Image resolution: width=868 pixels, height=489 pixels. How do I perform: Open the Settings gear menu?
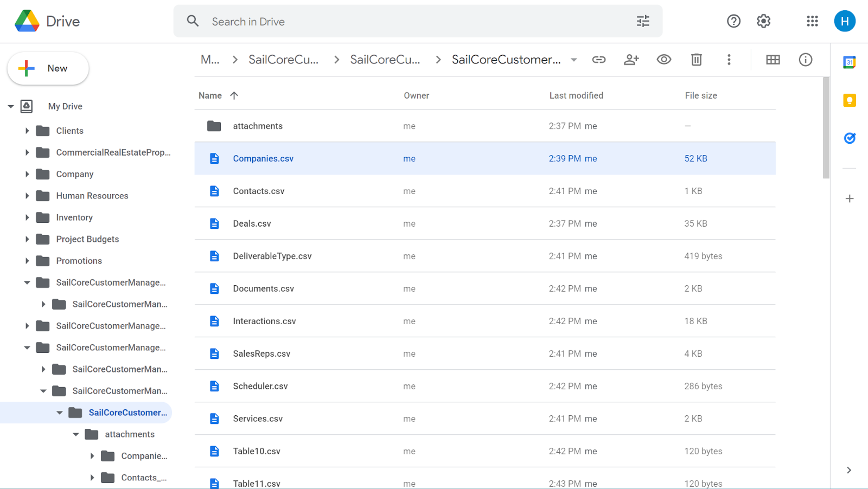click(763, 21)
